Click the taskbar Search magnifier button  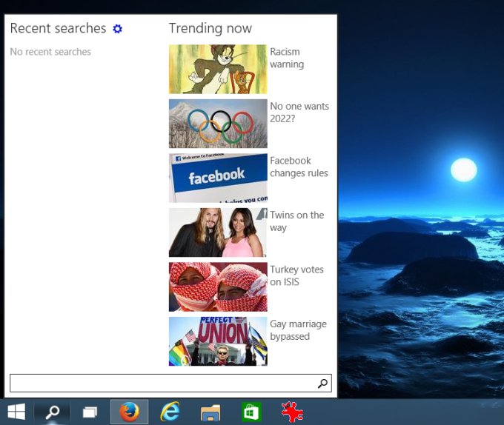53,412
